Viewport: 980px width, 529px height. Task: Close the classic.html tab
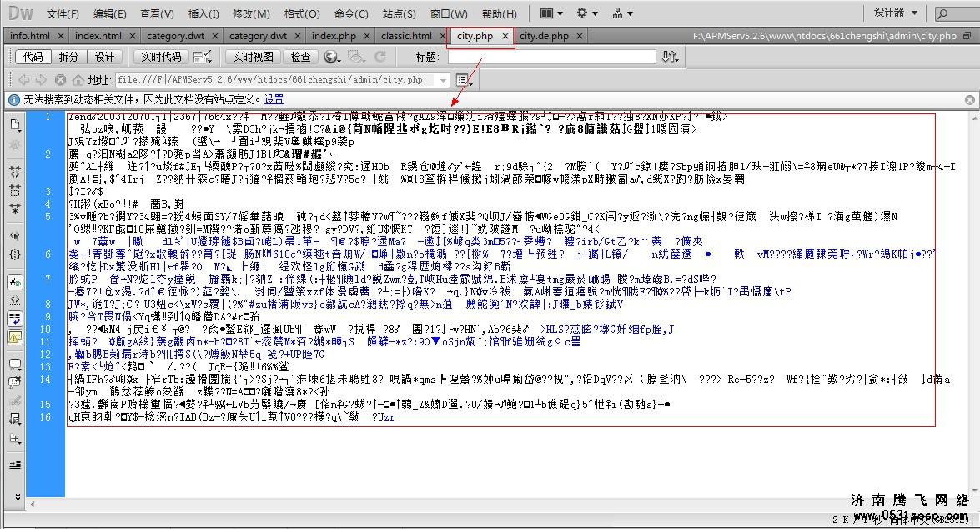click(x=440, y=36)
